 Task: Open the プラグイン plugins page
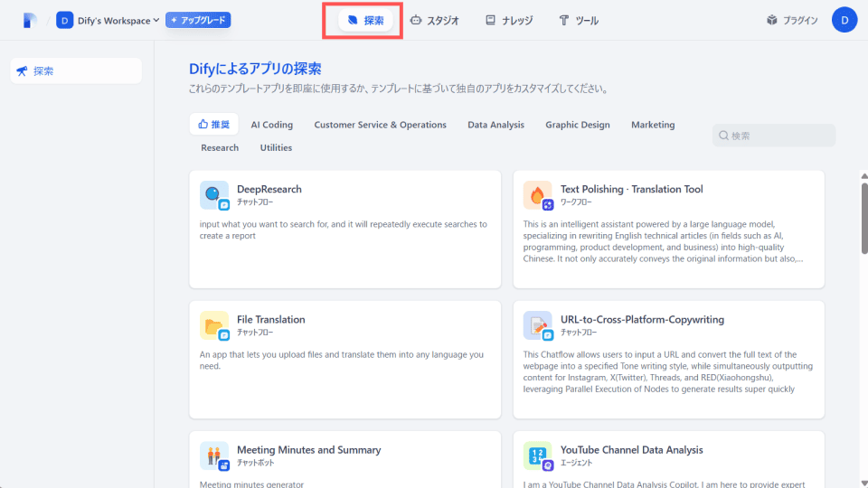[792, 21]
